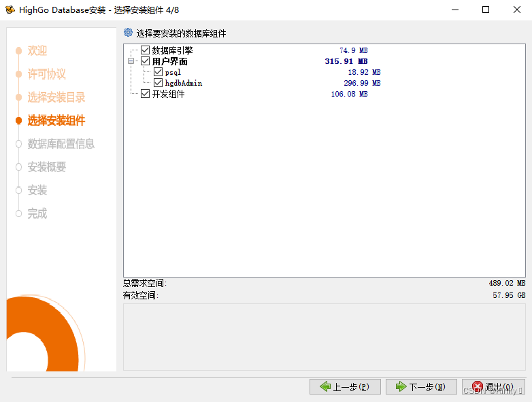Select the 开发组件 tree row label
Screen dimensions: 532x402
[x=168, y=94]
